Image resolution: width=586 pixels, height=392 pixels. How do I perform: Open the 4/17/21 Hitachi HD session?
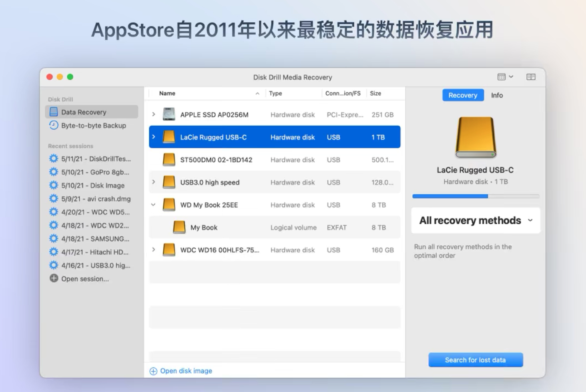pos(95,252)
